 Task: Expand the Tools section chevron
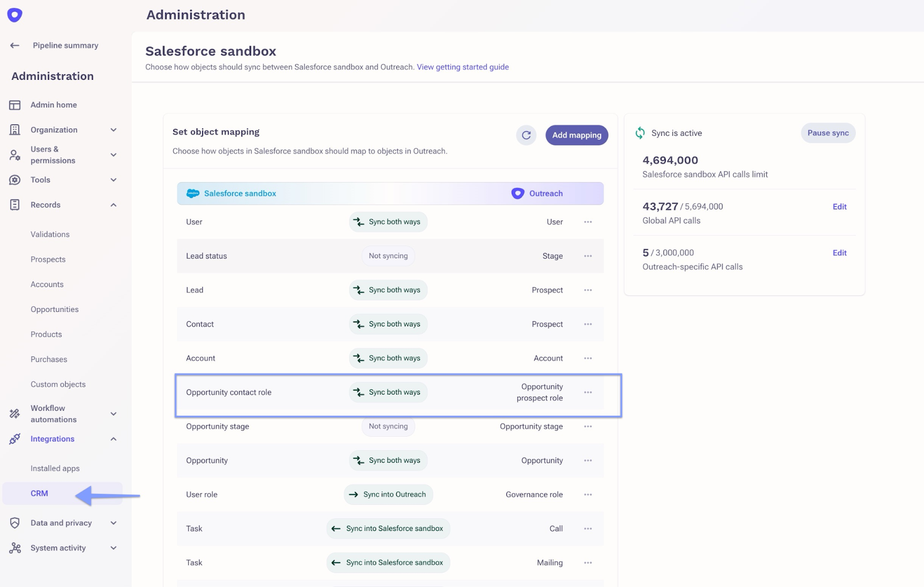pyautogui.click(x=114, y=180)
